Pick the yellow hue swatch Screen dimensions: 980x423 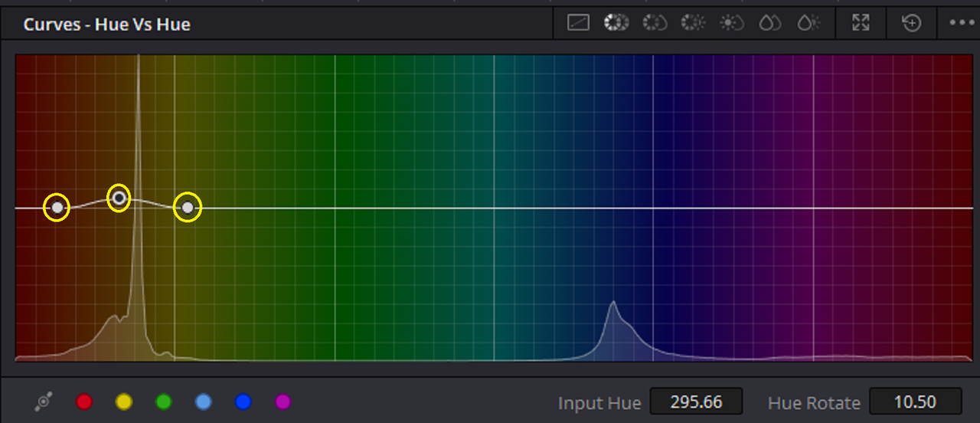[x=124, y=402]
